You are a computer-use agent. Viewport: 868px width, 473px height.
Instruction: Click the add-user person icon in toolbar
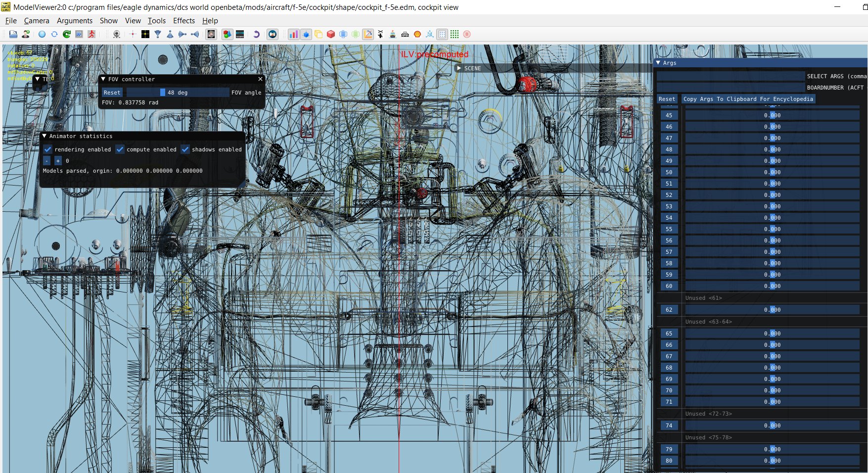[26, 34]
